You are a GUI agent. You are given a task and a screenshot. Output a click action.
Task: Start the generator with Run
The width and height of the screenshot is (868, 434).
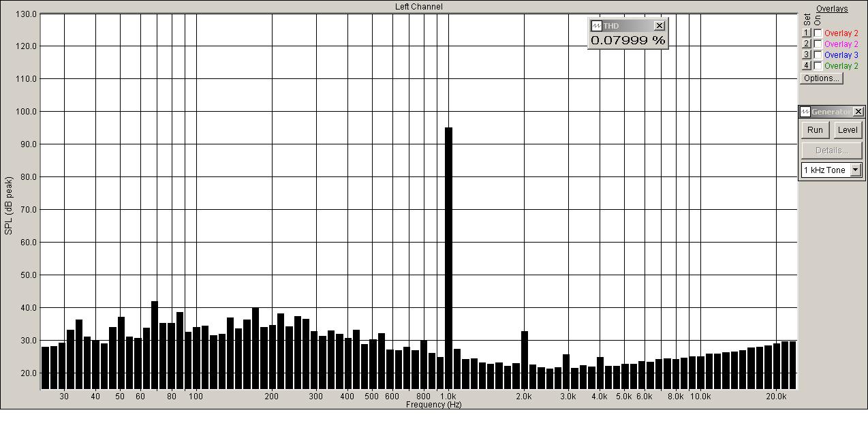[815, 130]
